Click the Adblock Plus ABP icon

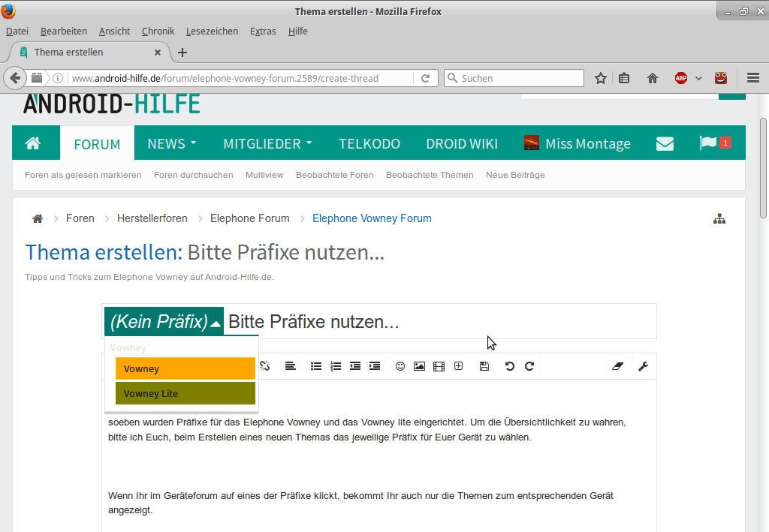click(681, 78)
